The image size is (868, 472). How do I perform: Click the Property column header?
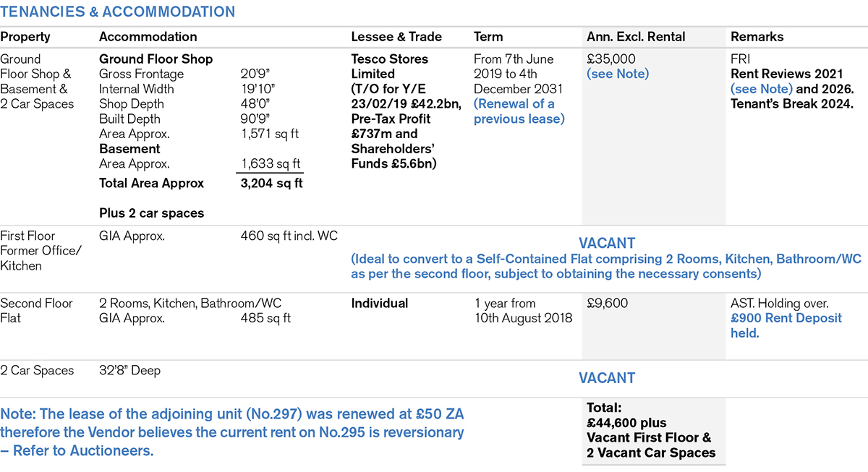(25, 37)
